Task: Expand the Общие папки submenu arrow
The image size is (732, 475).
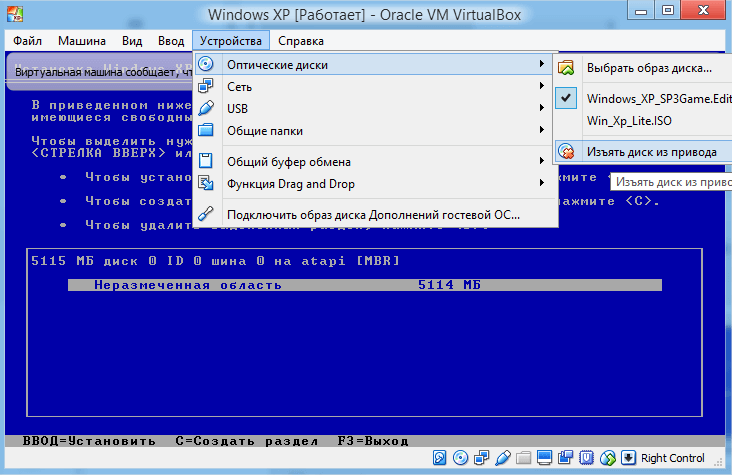Action: (542, 129)
